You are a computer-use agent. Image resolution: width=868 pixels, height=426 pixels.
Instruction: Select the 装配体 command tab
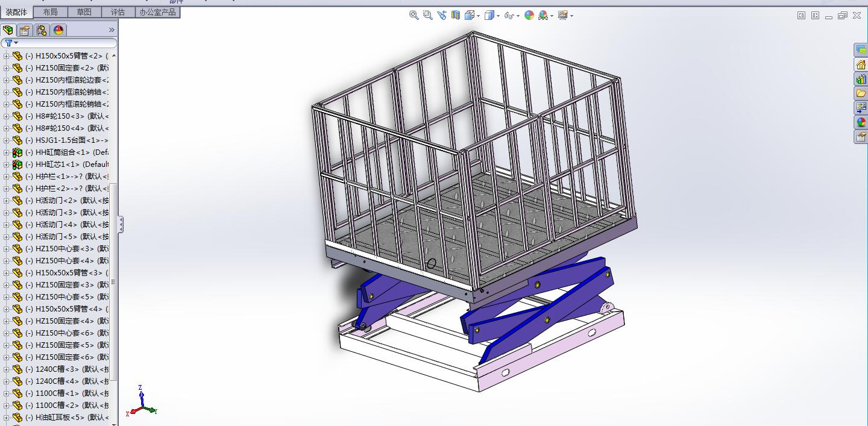(16, 12)
